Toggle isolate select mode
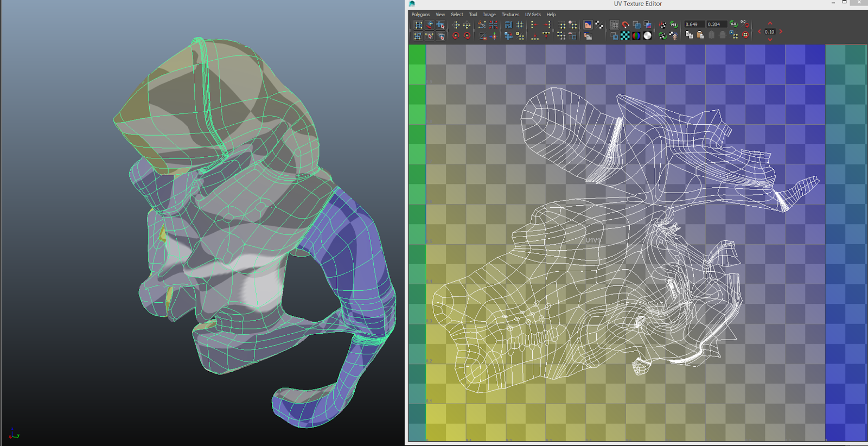 tap(561, 24)
